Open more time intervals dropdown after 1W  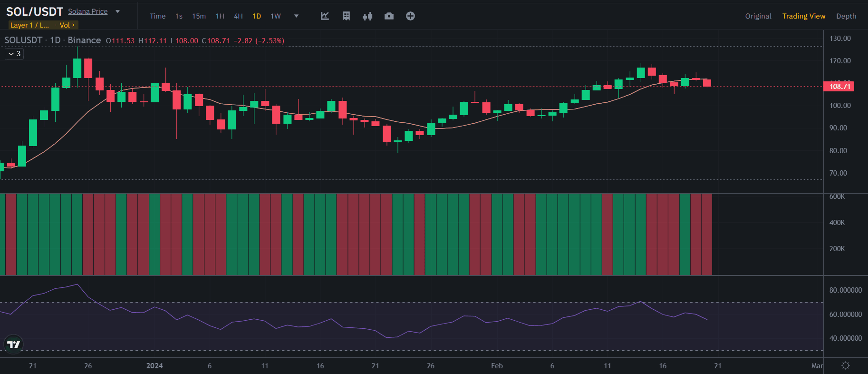click(x=296, y=16)
